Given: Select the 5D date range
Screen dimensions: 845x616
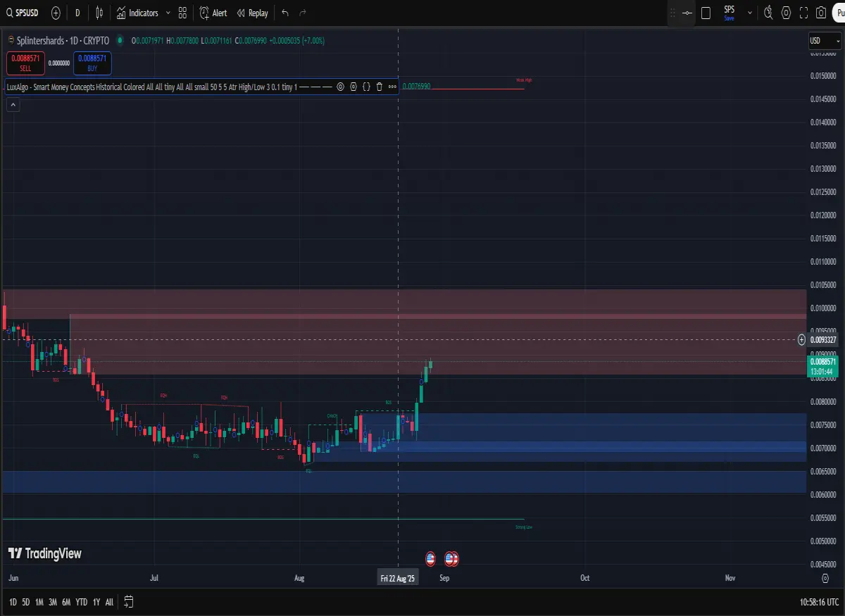Looking at the screenshot, I should click(x=26, y=603).
